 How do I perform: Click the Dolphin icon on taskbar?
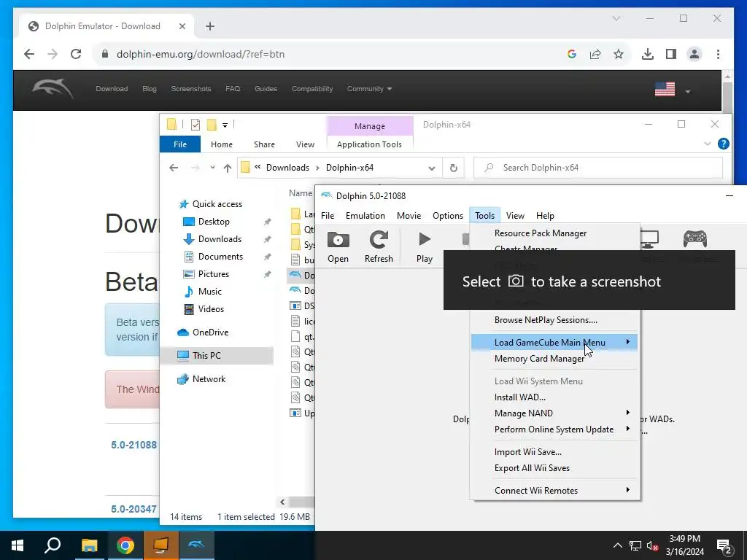196,545
